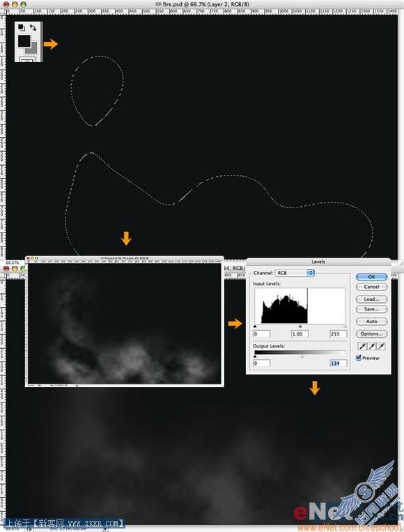Click Cancel in the Levels dialog
The width and height of the screenshot is (404, 532).
coord(371,287)
